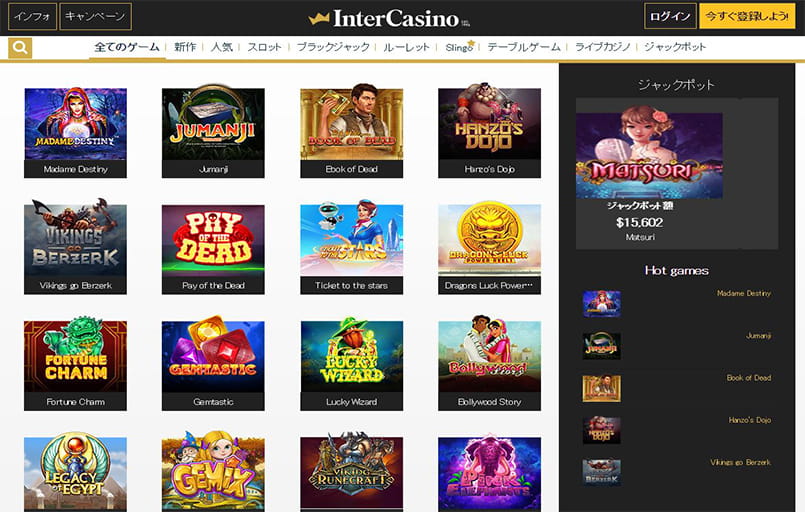Viewport: 805px width, 512px height.
Task: Select the スロット tab
Action: pos(264,47)
